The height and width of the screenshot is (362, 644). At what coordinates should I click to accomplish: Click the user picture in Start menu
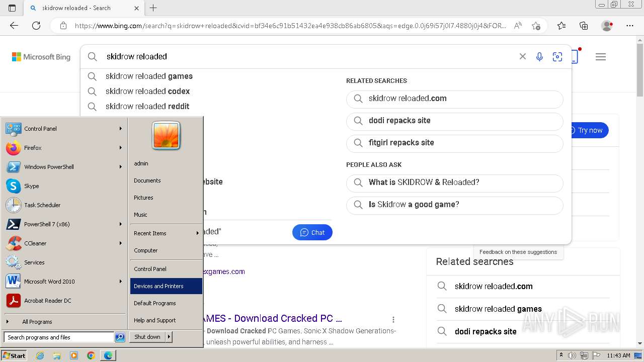166,136
